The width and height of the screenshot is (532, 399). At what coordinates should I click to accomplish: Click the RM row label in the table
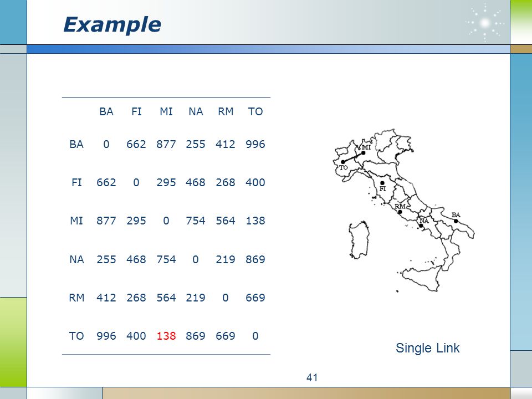tap(76, 298)
